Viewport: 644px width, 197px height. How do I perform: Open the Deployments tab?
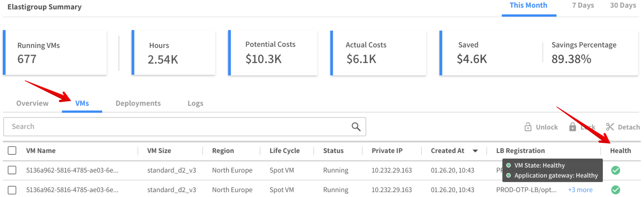coord(138,103)
